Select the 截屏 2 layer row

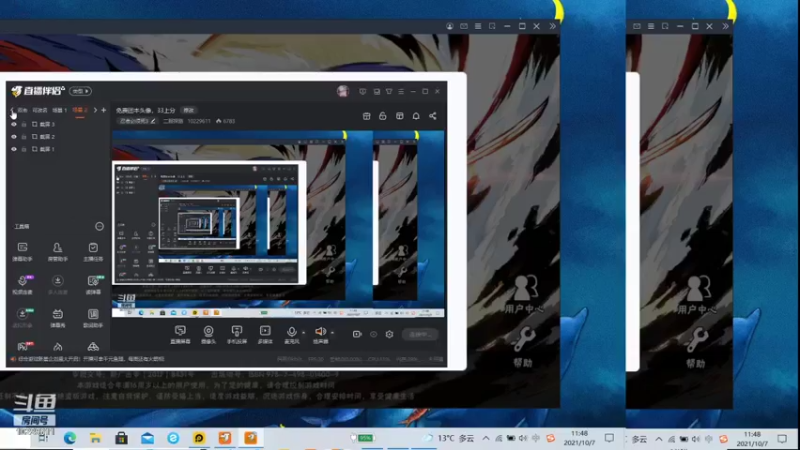pyautogui.click(x=59, y=137)
